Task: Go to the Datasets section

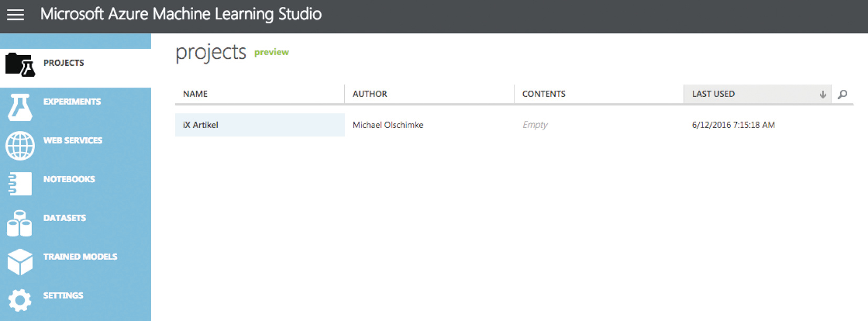Action: [65, 218]
